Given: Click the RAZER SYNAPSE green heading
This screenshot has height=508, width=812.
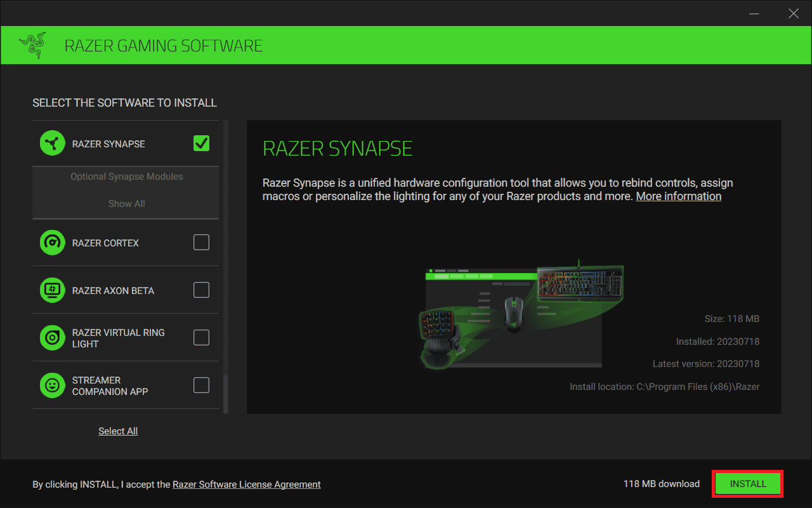Looking at the screenshot, I should tap(337, 149).
